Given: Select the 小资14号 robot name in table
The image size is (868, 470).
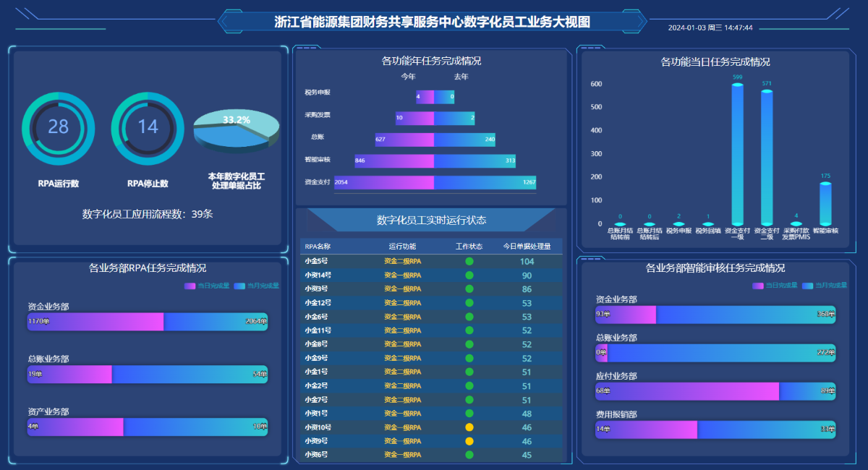Looking at the screenshot, I should click(x=317, y=275).
